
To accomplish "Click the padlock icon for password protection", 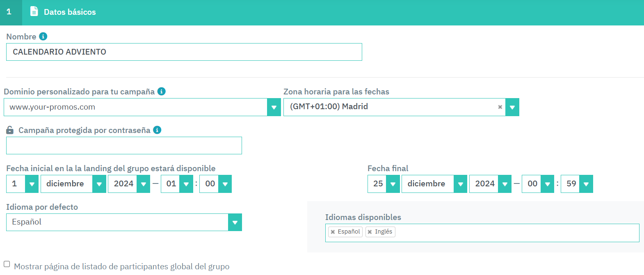I will [x=10, y=130].
